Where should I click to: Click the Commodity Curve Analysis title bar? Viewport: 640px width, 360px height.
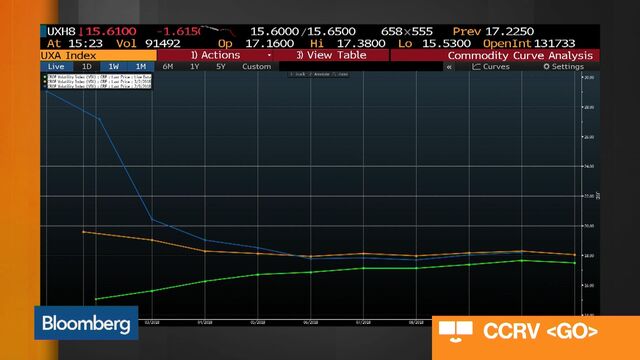tap(495, 56)
